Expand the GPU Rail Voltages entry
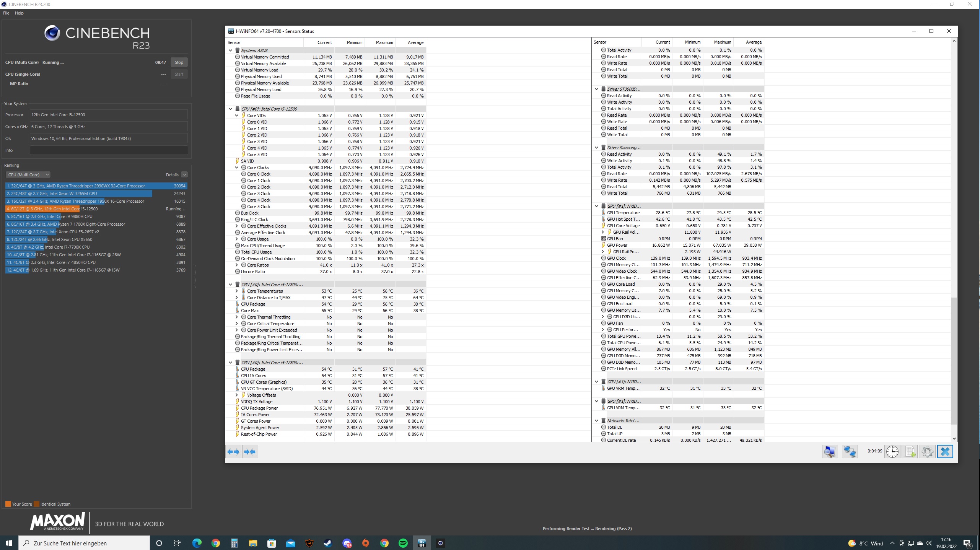The width and height of the screenshot is (980, 550). 602,232
